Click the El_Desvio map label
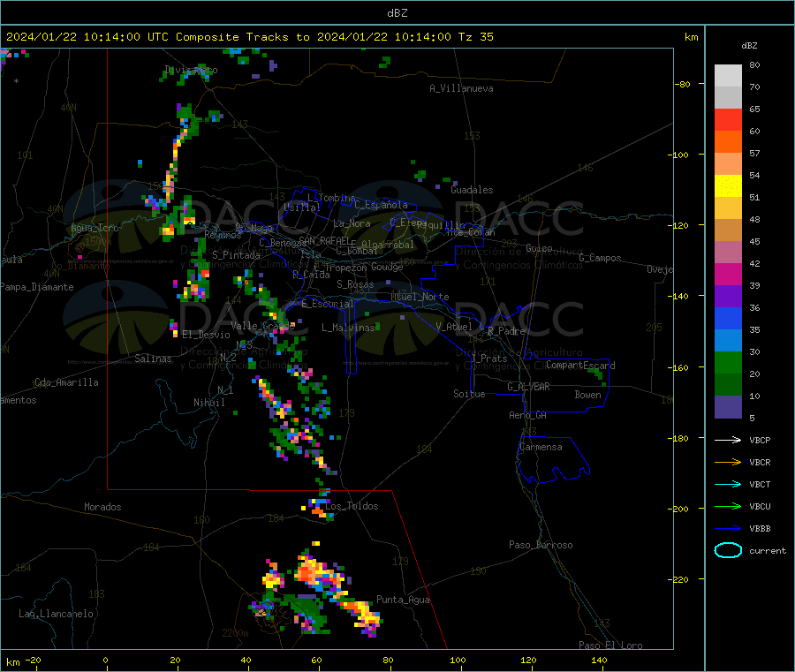The height and width of the screenshot is (672, 795). pyautogui.click(x=206, y=335)
